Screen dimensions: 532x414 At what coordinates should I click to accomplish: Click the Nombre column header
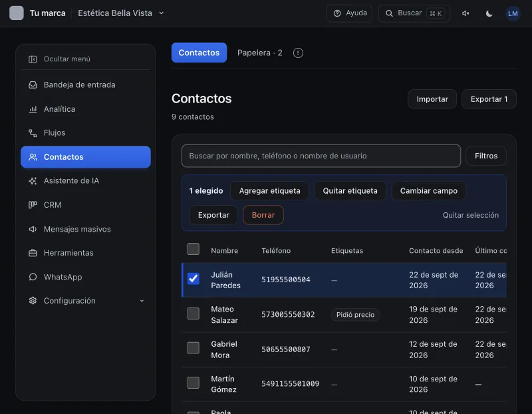224,251
